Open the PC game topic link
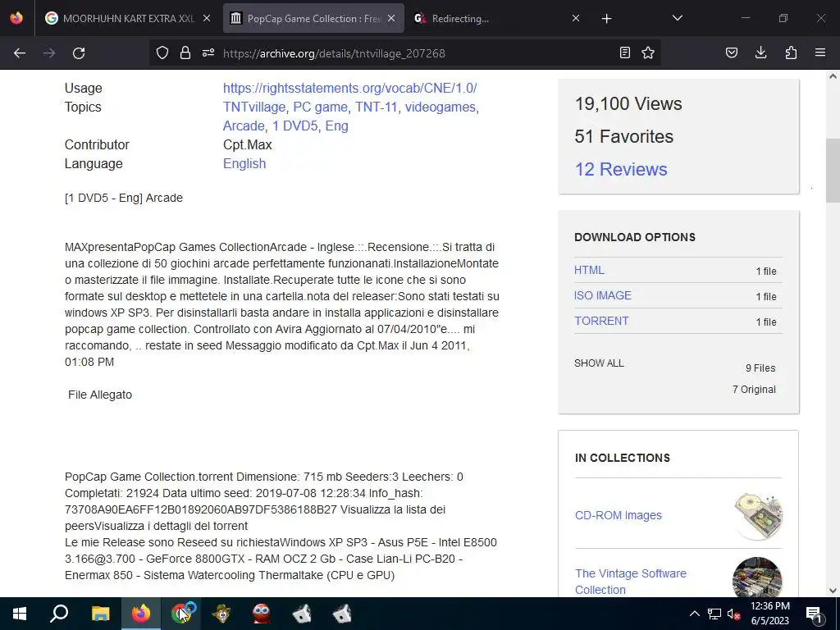840x630 pixels. (320, 107)
